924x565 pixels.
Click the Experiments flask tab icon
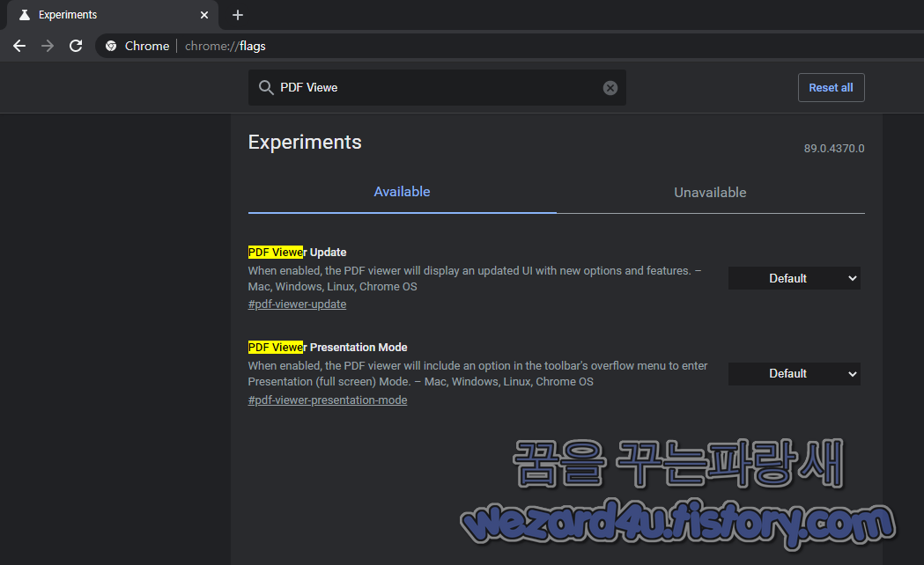[x=24, y=15]
